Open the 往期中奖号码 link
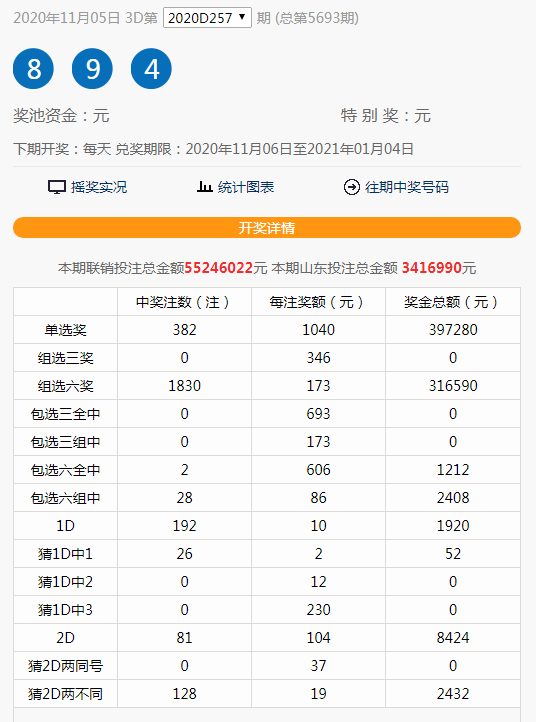Viewport: 536px width, 722px height. pos(407,187)
